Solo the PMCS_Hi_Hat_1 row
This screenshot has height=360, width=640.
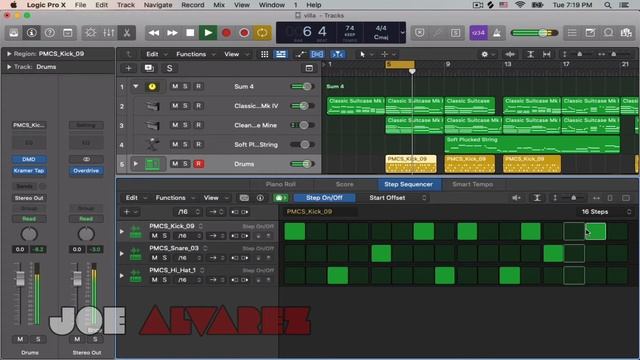164,280
